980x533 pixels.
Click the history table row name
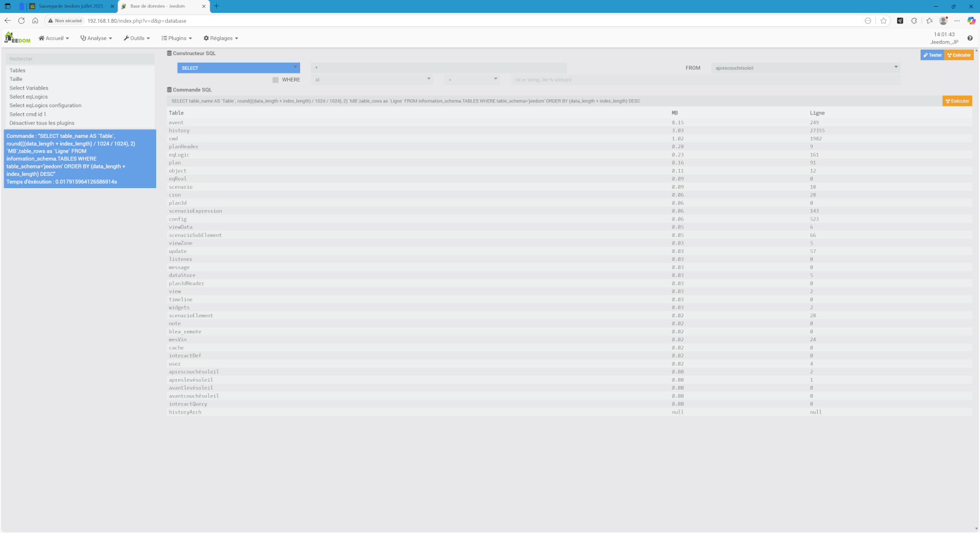[179, 130]
